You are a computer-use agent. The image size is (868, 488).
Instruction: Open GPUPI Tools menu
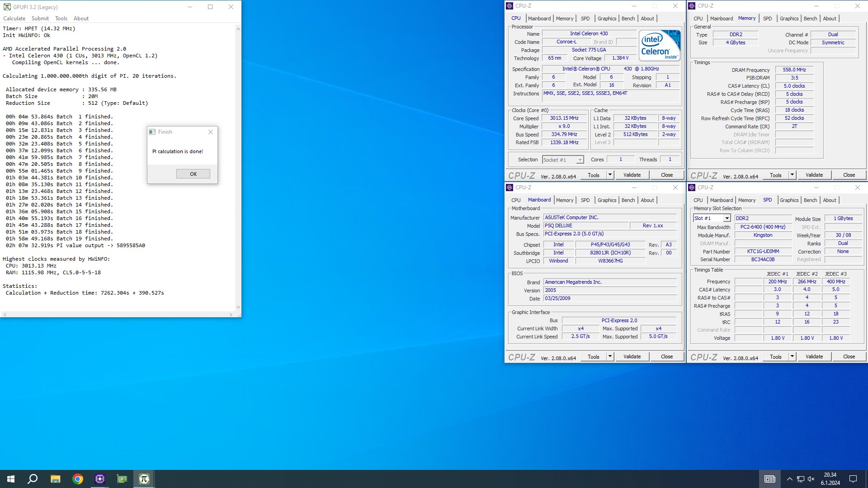click(61, 19)
